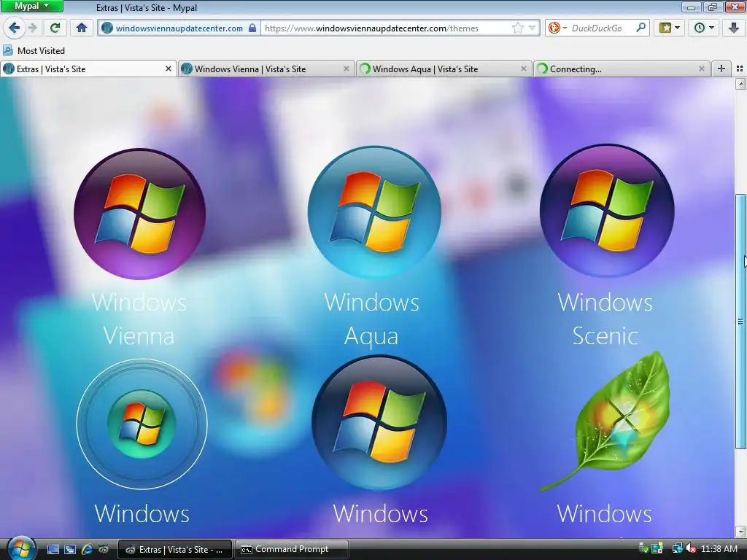Click the forward navigation arrow
This screenshot has width=747, height=560.
tap(32, 28)
